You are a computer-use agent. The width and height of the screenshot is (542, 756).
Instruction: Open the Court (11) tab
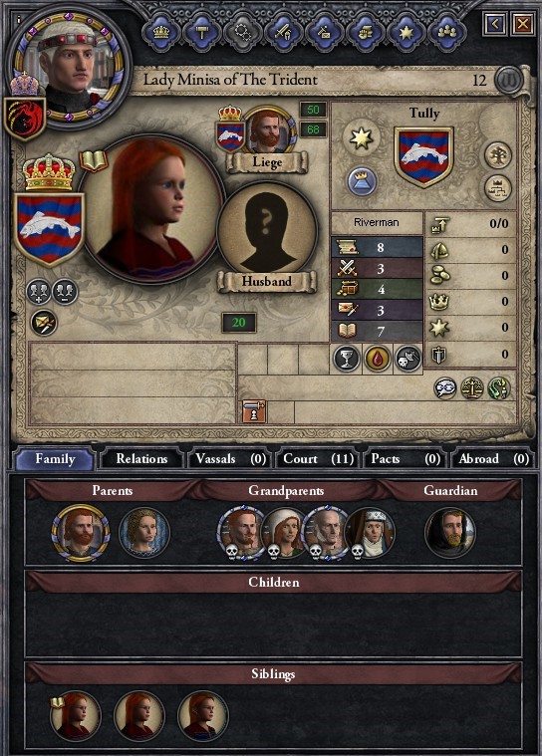tap(318, 458)
